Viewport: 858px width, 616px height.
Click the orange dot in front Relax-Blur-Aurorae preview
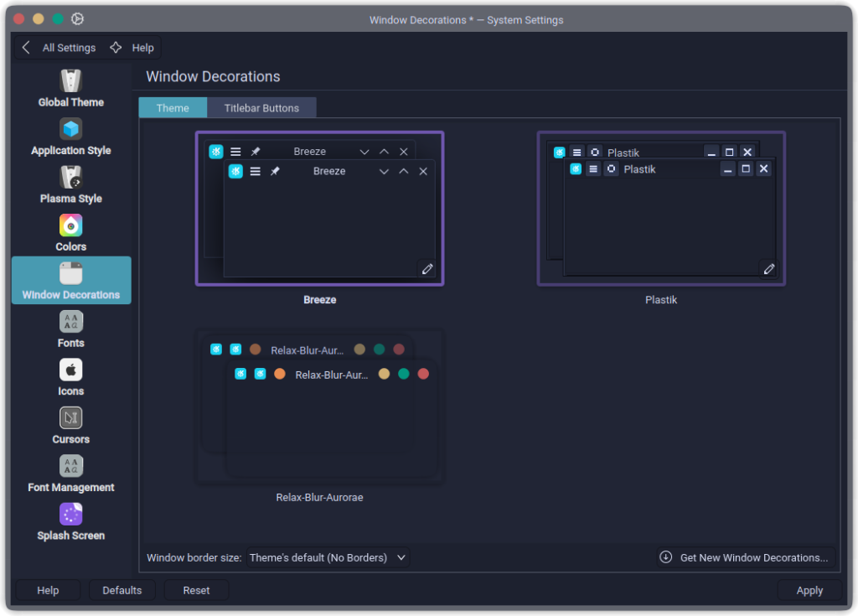[x=280, y=374]
